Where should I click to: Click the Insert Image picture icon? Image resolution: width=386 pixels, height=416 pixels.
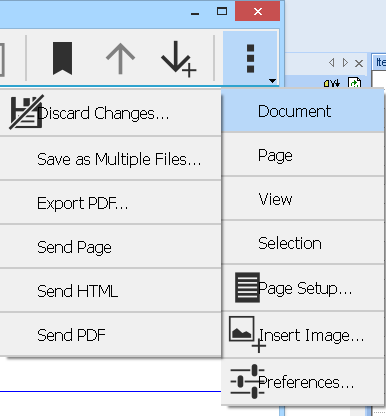247,334
